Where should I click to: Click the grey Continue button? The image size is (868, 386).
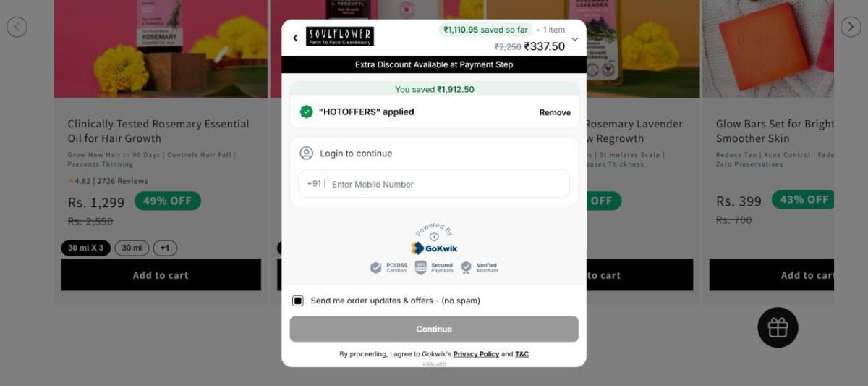(x=434, y=329)
